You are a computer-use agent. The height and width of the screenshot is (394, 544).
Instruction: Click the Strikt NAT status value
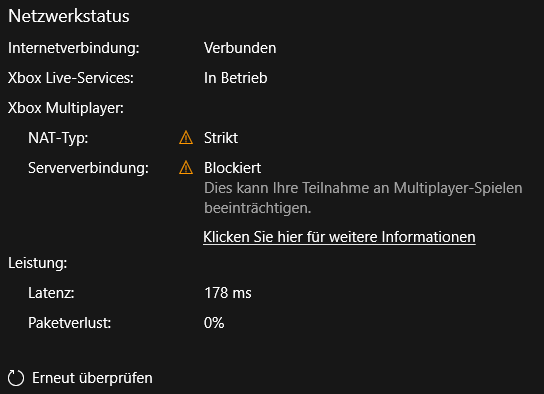point(221,138)
